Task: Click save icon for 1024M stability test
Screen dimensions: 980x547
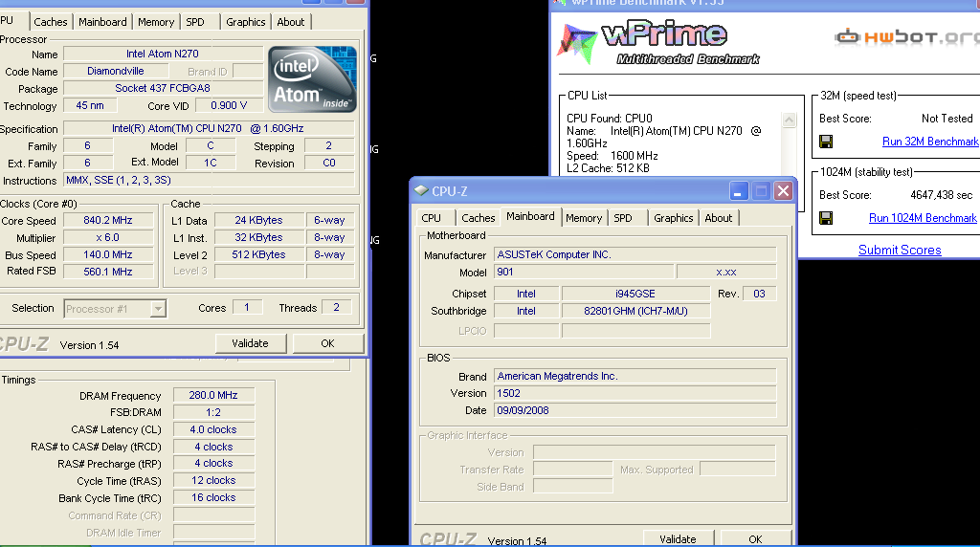Action: [826, 218]
